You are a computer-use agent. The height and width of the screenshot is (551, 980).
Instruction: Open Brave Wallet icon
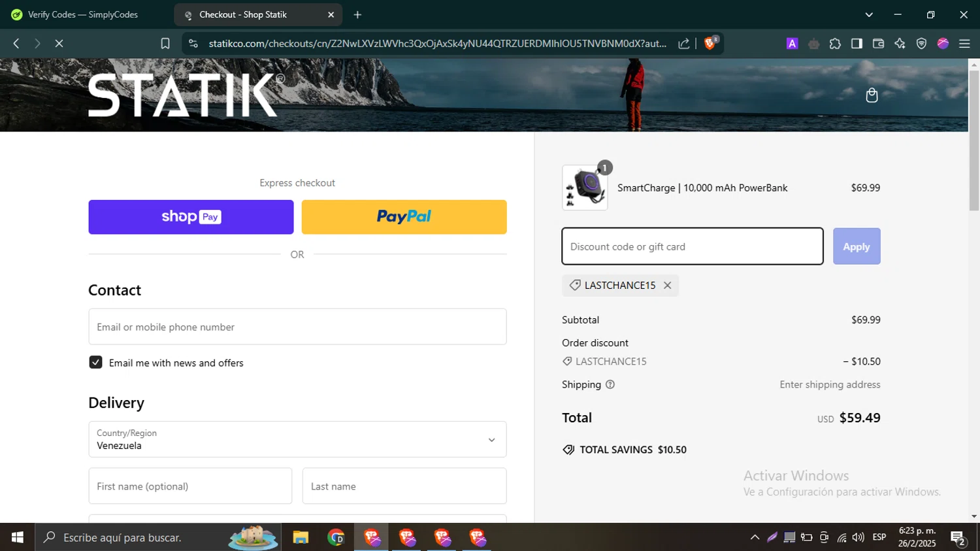878,43
